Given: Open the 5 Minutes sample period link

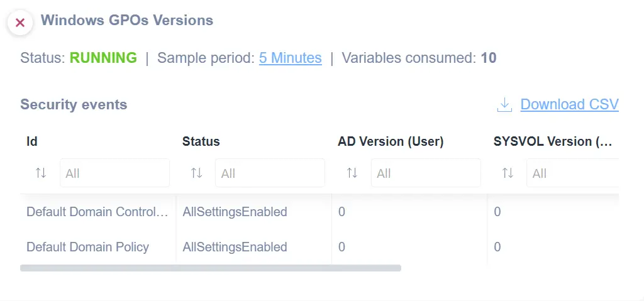Looking at the screenshot, I should click(x=291, y=58).
